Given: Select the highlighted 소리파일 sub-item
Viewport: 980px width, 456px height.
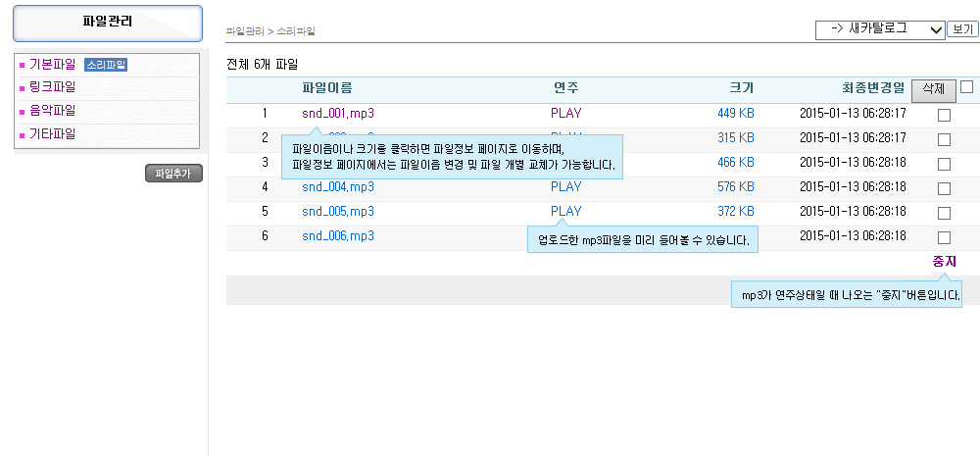Looking at the screenshot, I should pyautogui.click(x=106, y=65).
